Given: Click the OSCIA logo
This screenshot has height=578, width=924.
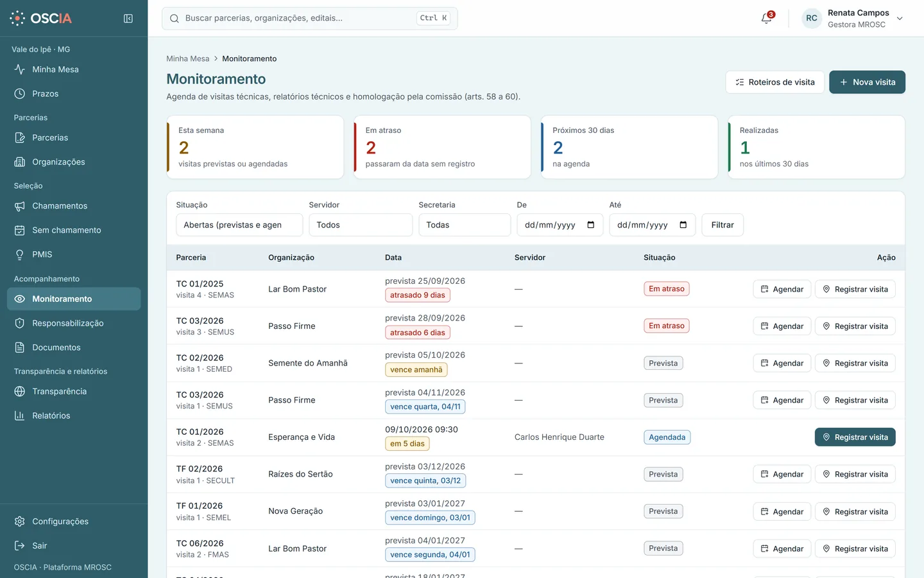Looking at the screenshot, I should [x=41, y=19].
